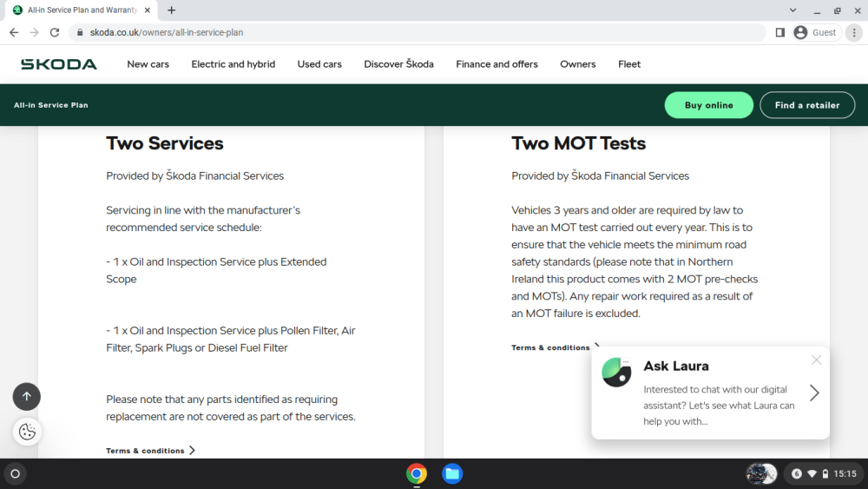This screenshot has height=489, width=868.
Task: Go forward in browser
Action: click(35, 33)
